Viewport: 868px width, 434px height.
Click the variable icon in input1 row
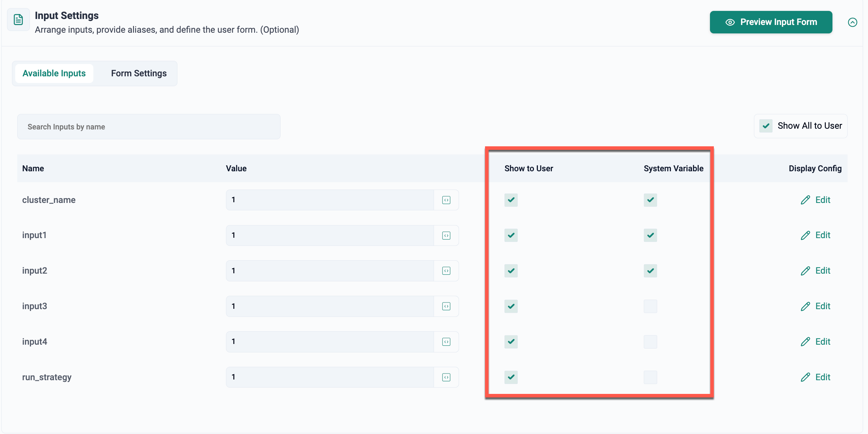tap(446, 236)
